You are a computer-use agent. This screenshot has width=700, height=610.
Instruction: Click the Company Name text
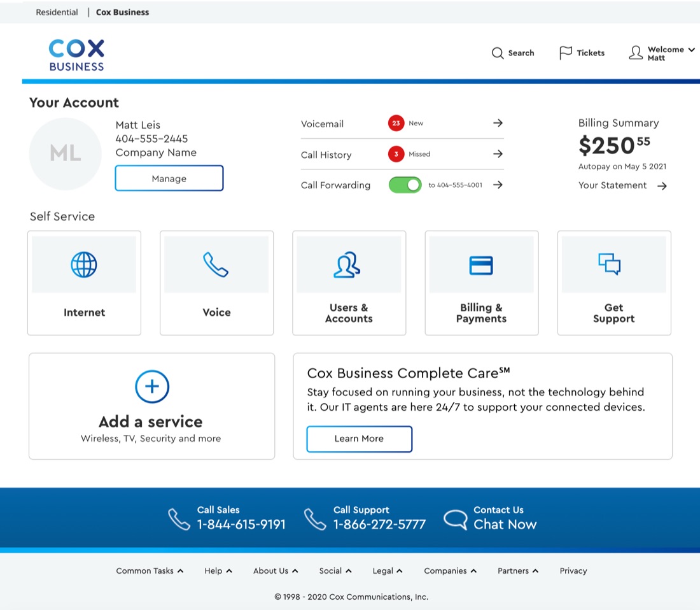point(156,152)
